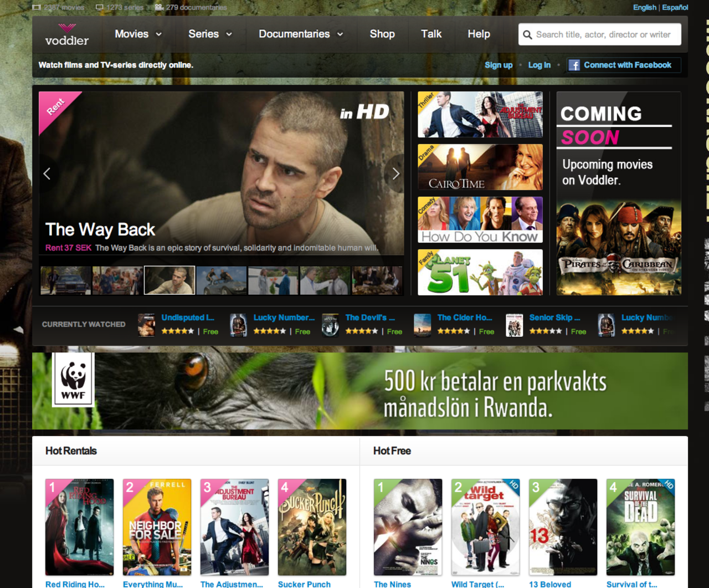The image size is (709, 588).
Task: Select the Cairo Time drama thumbnail
Action: point(480,167)
